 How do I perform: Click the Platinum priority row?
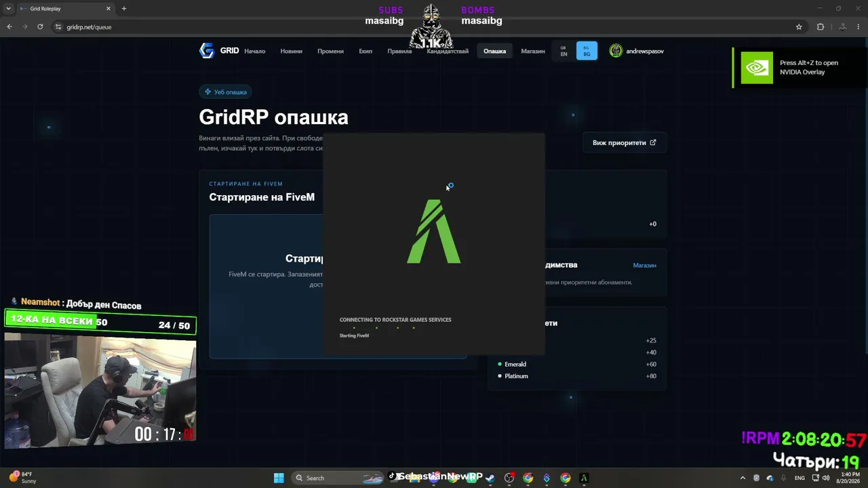click(577, 376)
